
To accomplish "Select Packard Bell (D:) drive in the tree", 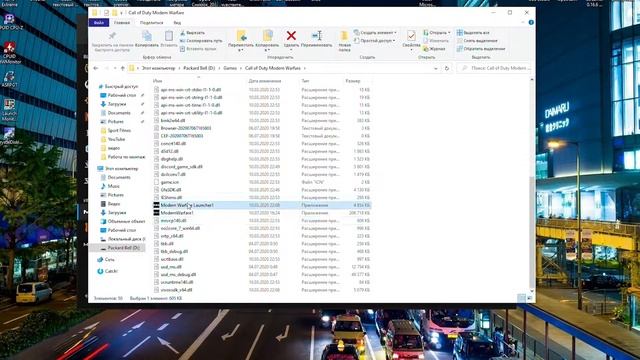I will click(x=120, y=248).
